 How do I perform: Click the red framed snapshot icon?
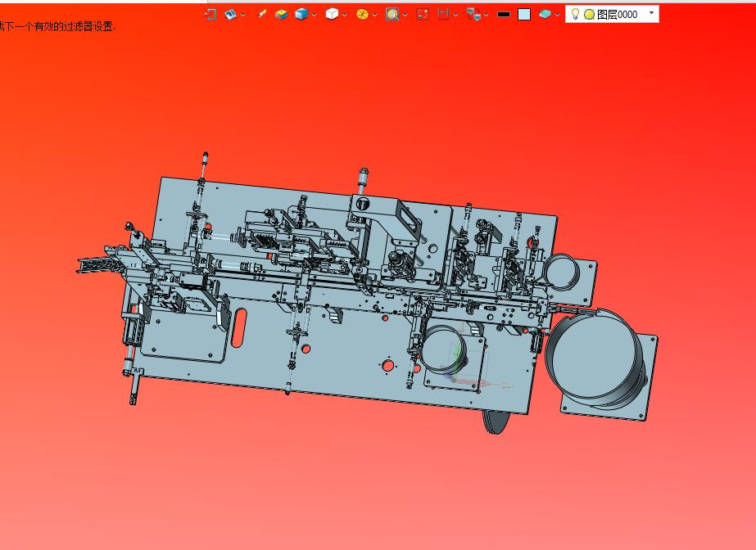[423, 15]
